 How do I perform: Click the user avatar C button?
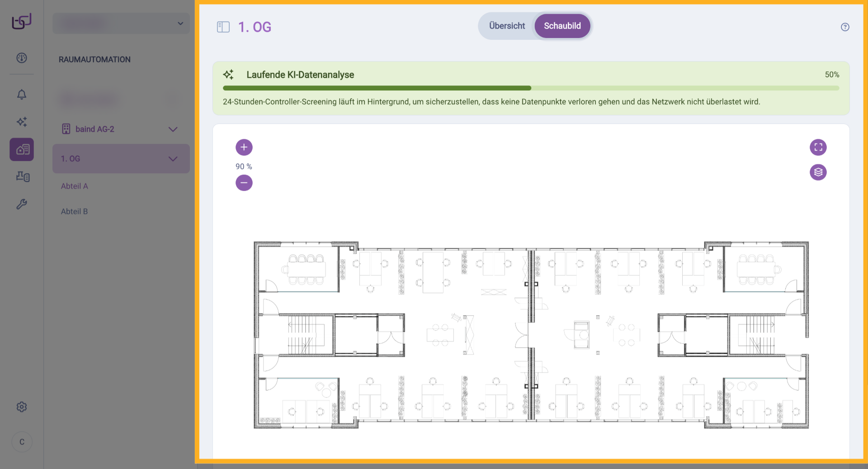point(22,442)
